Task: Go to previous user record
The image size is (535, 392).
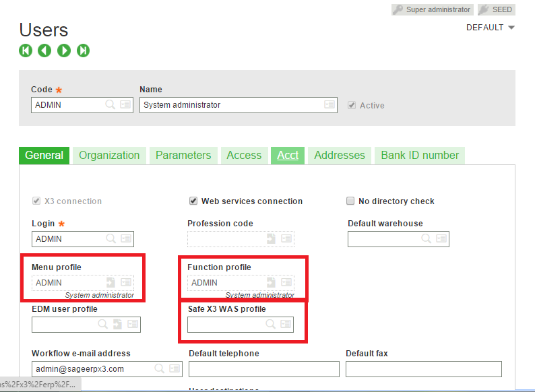Action: pyautogui.click(x=44, y=51)
